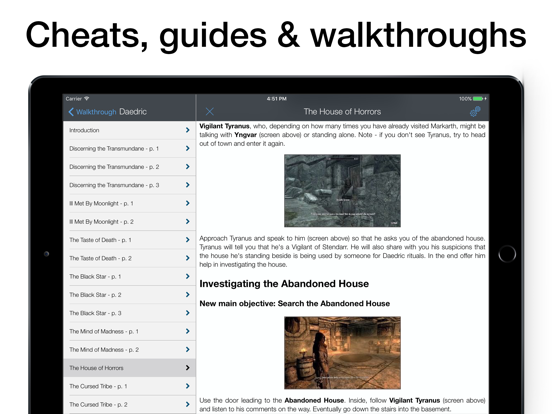Click 'Investigating the Abandoned House' heading

(x=284, y=284)
